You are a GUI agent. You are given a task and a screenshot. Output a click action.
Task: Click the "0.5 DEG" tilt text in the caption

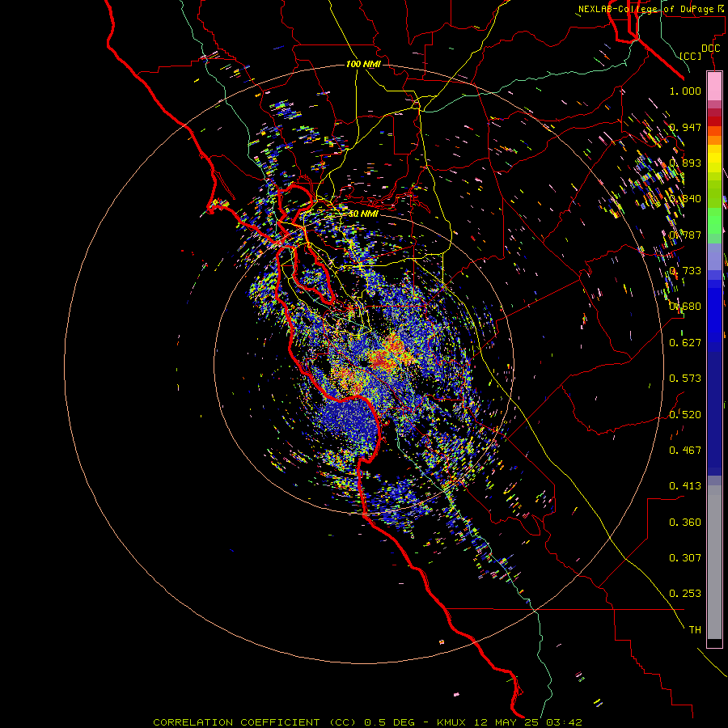click(389, 722)
